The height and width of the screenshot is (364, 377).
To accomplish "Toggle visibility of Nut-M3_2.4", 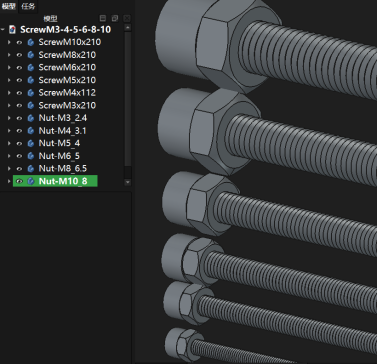I will tap(19, 118).
